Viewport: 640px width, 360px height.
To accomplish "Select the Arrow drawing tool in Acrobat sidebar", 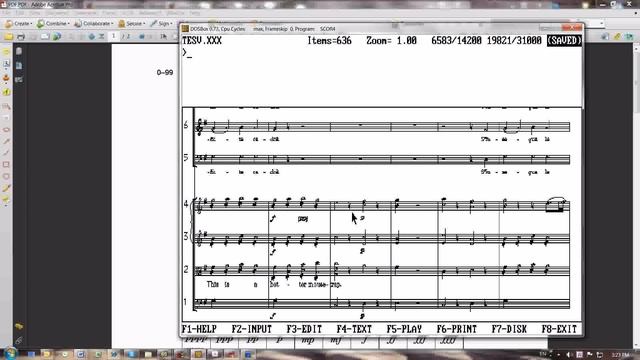I will coord(6,141).
